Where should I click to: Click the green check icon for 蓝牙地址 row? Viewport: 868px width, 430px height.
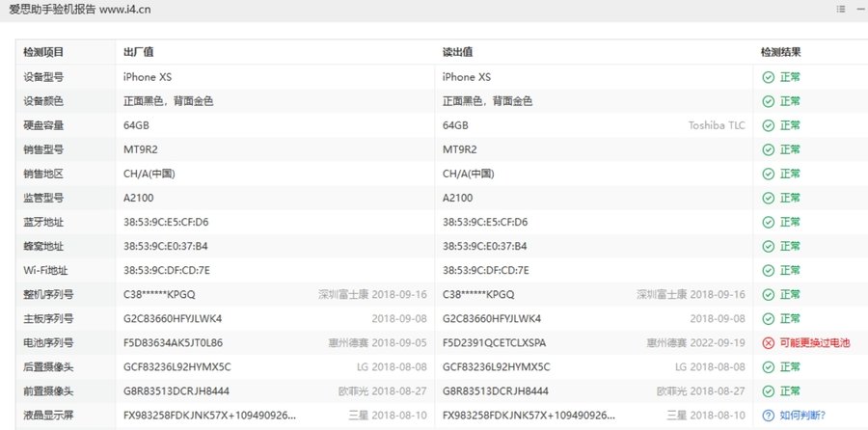(x=769, y=223)
